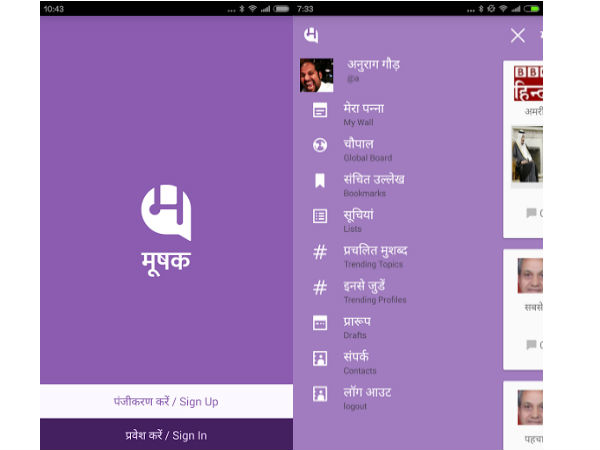Click the Trending Topics hashtag icon
The image size is (600, 450).
pos(320,252)
